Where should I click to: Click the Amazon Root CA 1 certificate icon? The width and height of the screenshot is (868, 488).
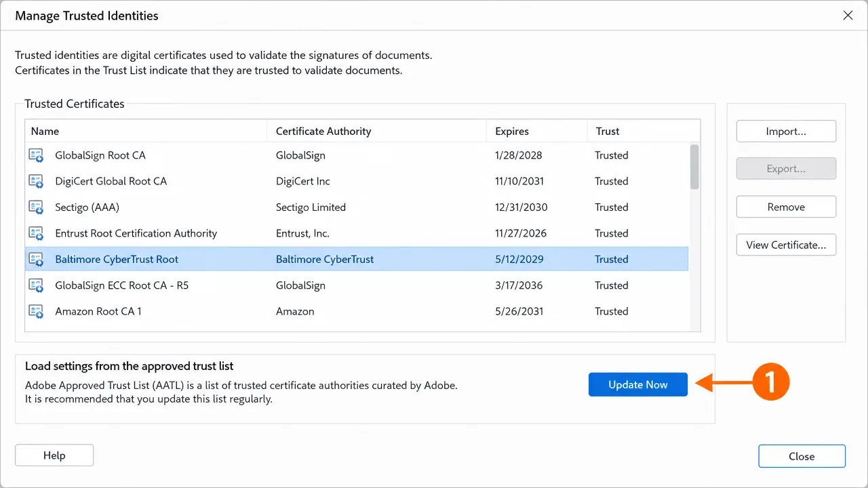36,312
